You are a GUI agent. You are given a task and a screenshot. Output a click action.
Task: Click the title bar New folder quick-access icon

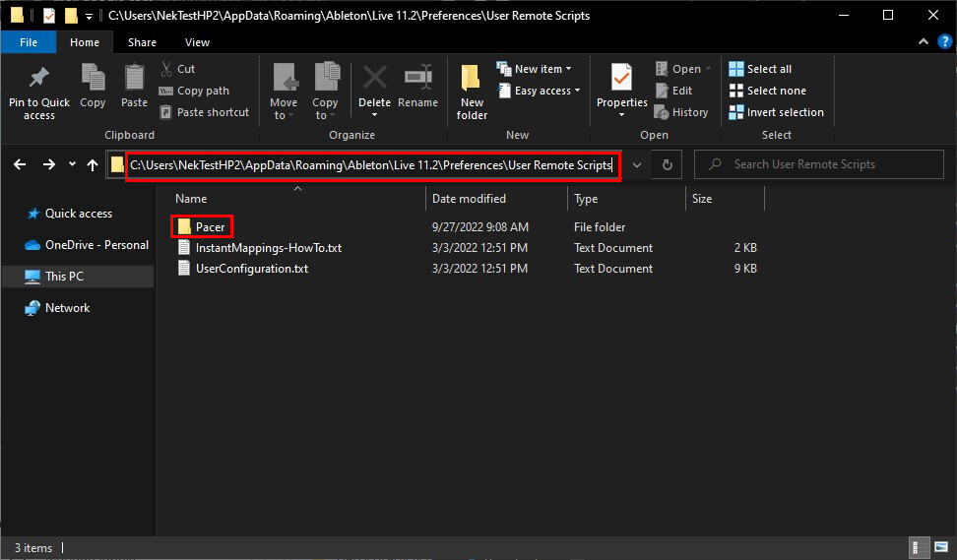(x=71, y=15)
